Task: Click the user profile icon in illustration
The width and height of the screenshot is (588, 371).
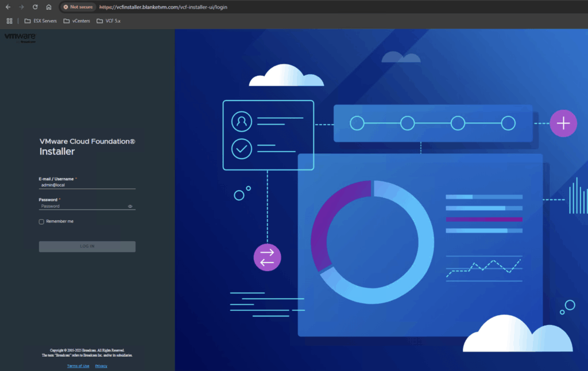Action: (242, 121)
